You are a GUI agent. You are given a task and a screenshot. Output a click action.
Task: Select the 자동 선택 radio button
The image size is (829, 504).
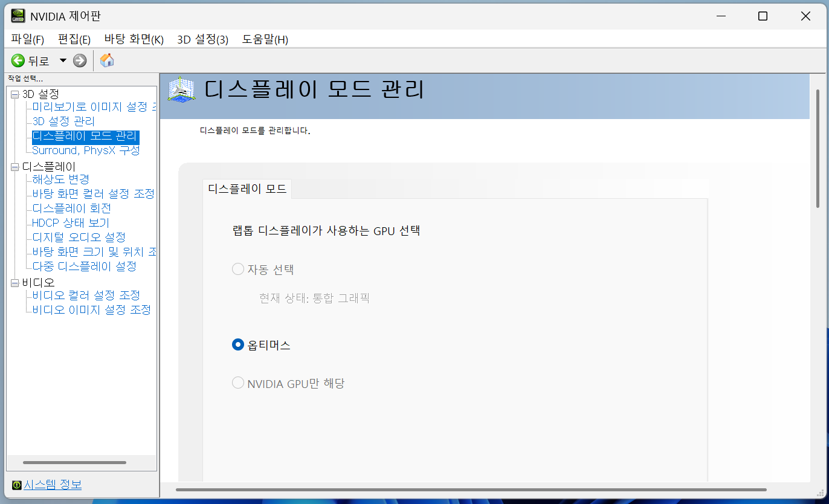[237, 269]
